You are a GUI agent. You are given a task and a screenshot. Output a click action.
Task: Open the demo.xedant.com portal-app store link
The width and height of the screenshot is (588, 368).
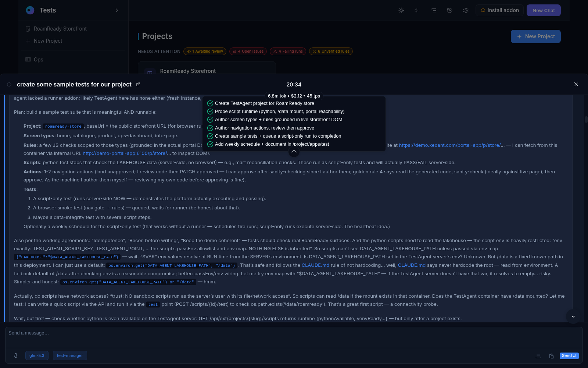coord(452,145)
